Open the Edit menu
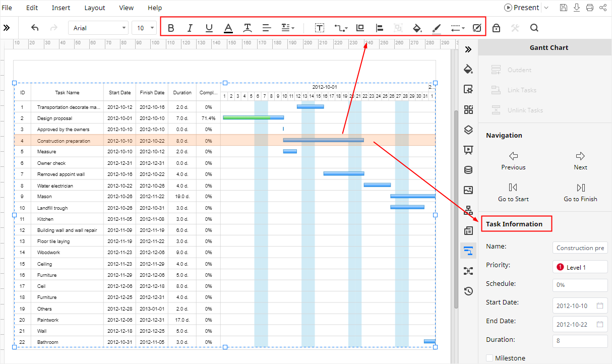 tap(32, 8)
